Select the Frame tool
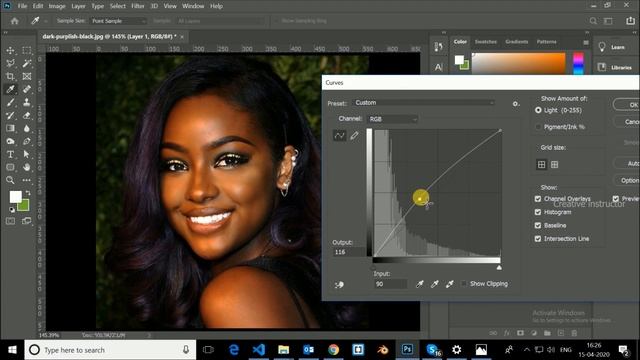640x360 pixels. (x=27, y=76)
